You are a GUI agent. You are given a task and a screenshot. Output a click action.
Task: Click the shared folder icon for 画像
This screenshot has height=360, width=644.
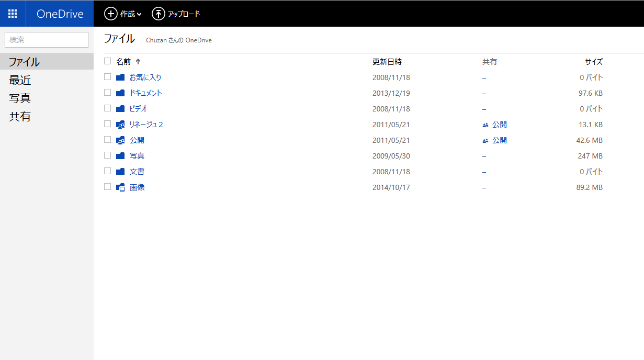tap(120, 187)
